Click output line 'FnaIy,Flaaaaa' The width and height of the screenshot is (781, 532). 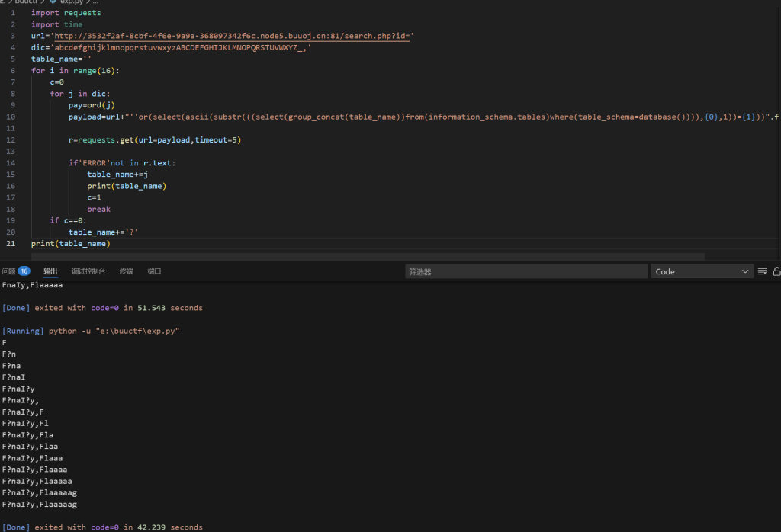[x=32, y=285]
